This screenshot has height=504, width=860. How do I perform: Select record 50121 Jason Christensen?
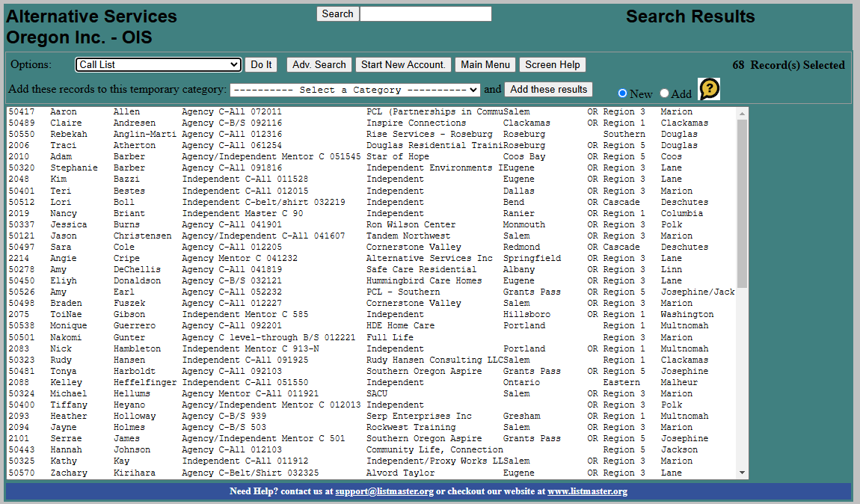pyautogui.click(x=372, y=236)
